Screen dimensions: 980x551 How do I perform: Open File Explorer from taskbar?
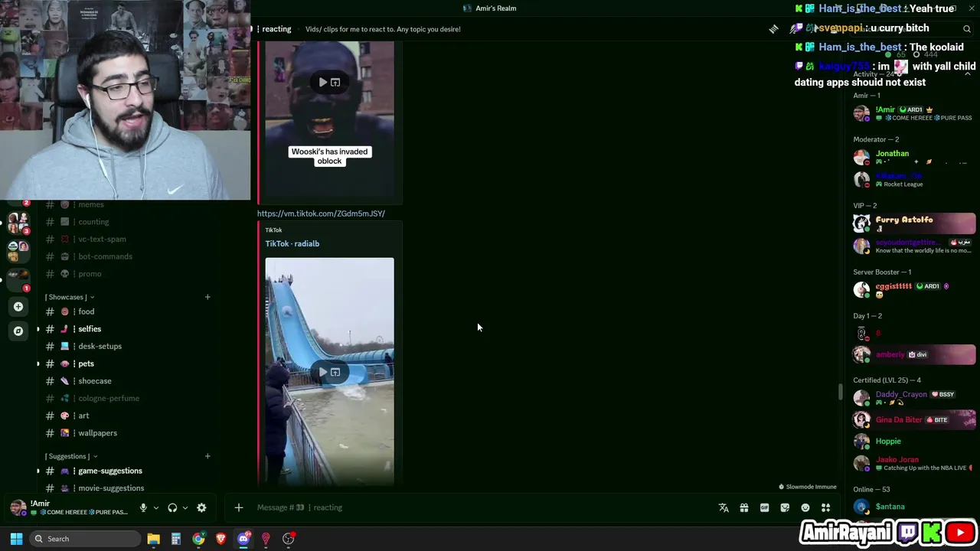pos(153,539)
